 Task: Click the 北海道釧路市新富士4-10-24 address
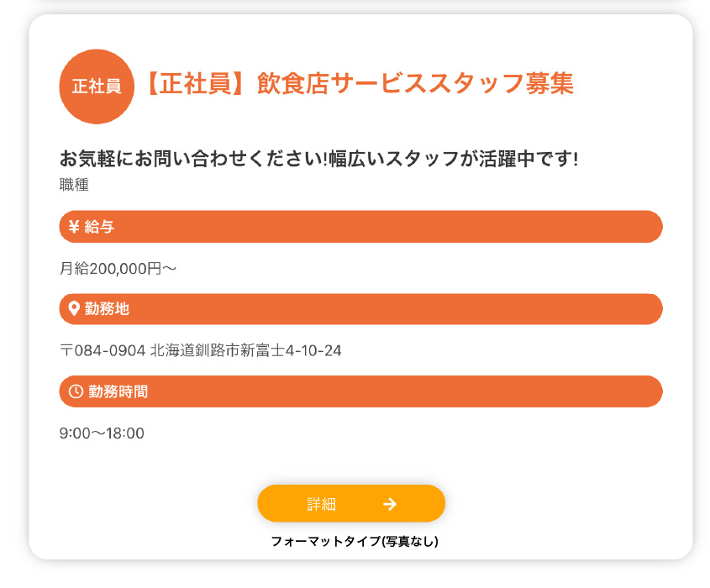[245, 350]
